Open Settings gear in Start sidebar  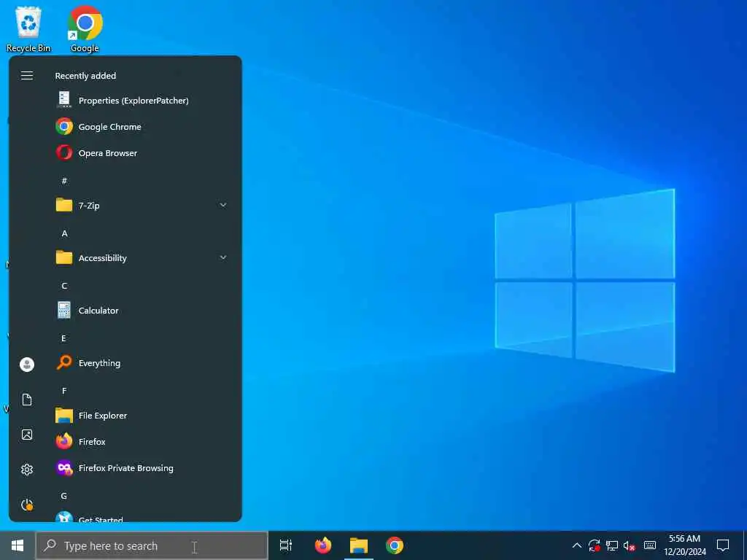27,470
